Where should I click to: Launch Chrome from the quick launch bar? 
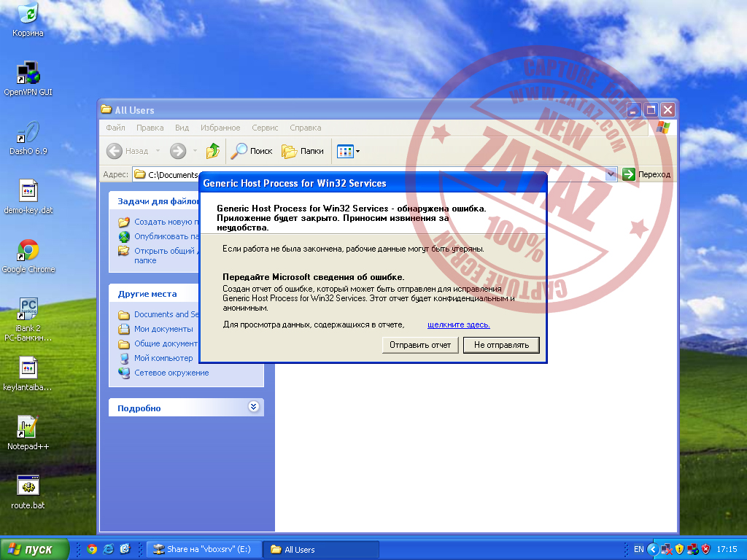pyautogui.click(x=93, y=550)
